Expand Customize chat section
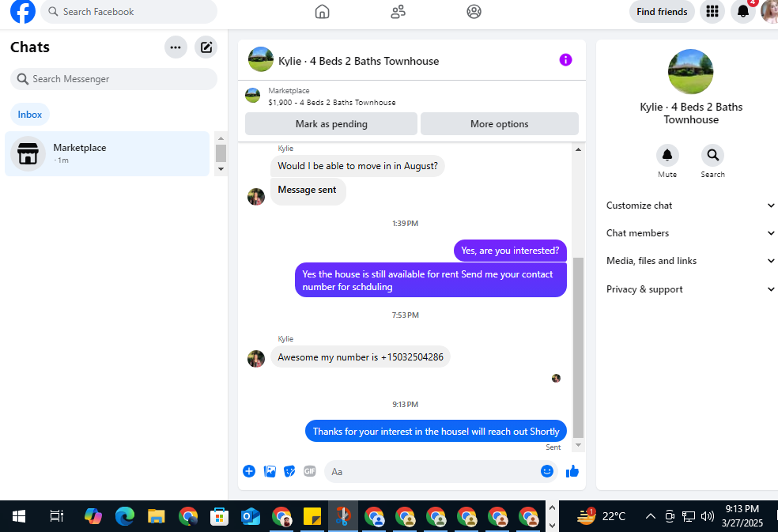 (x=690, y=206)
